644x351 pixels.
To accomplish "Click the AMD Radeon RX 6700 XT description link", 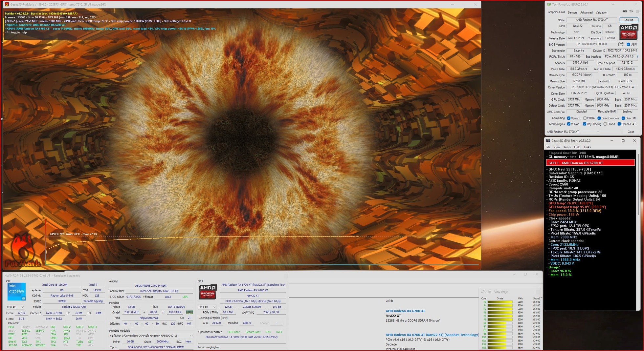I will [405, 311].
